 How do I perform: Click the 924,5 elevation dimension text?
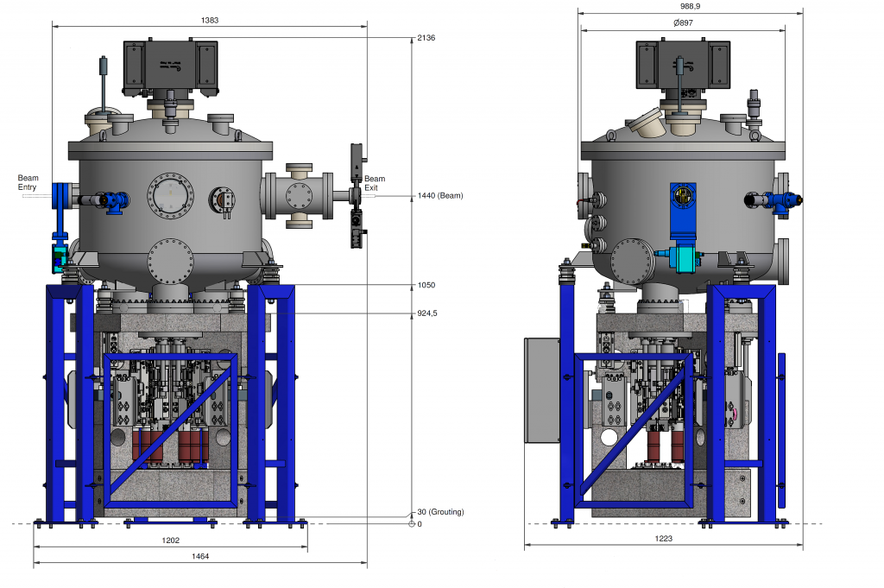point(426,313)
